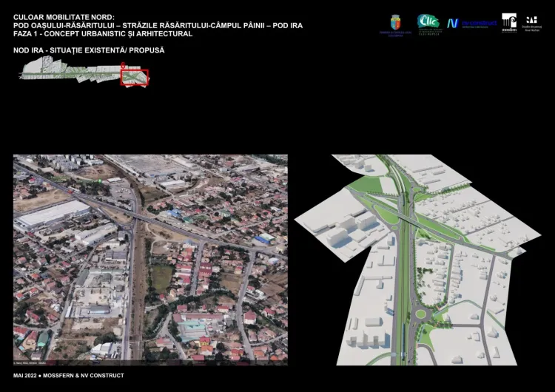555x392 pixels.
Task: Open the NV Construct logo
Action: click(471, 23)
